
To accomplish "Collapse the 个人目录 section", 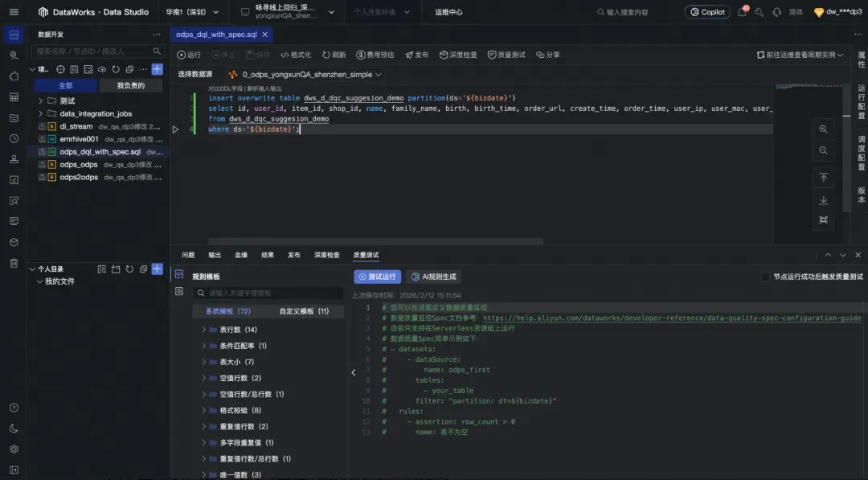I will (x=32, y=269).
